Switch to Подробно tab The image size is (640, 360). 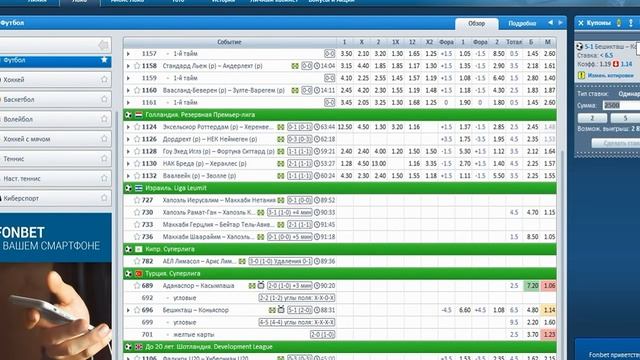[522, 24]
